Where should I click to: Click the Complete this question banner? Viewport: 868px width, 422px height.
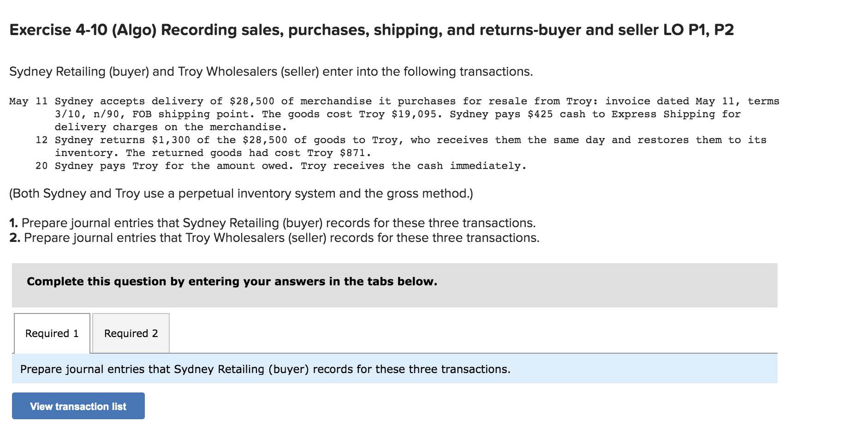(231, 281)
